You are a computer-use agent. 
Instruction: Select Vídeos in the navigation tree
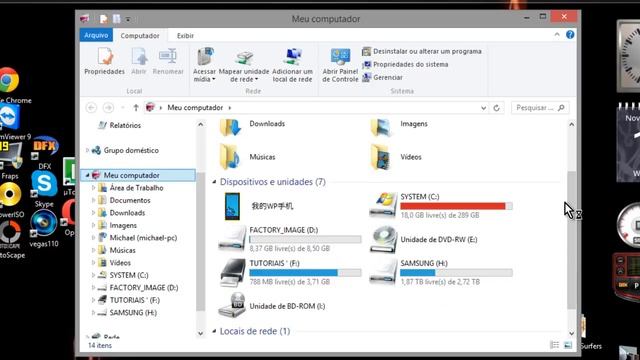pos(115,263)
